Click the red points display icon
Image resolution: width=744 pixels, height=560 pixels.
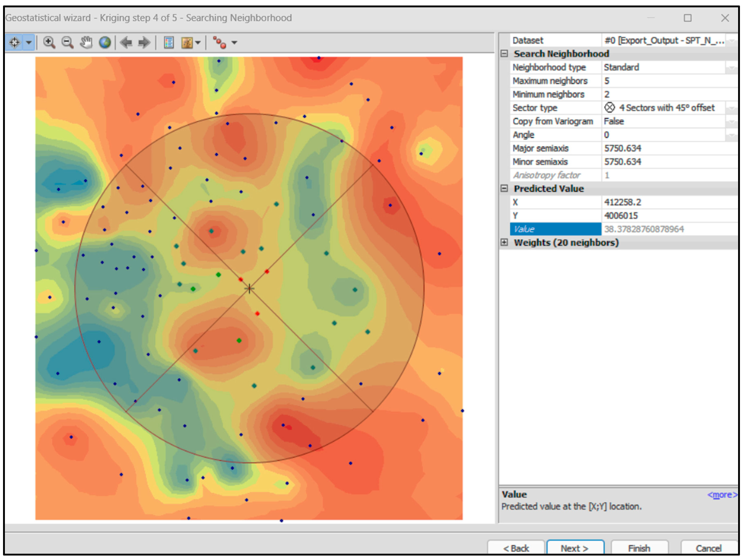click(x=220, y=43)
